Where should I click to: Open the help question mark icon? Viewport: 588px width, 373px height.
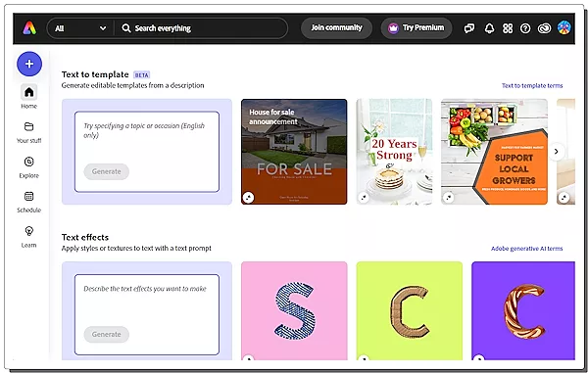tap(525, 28)
